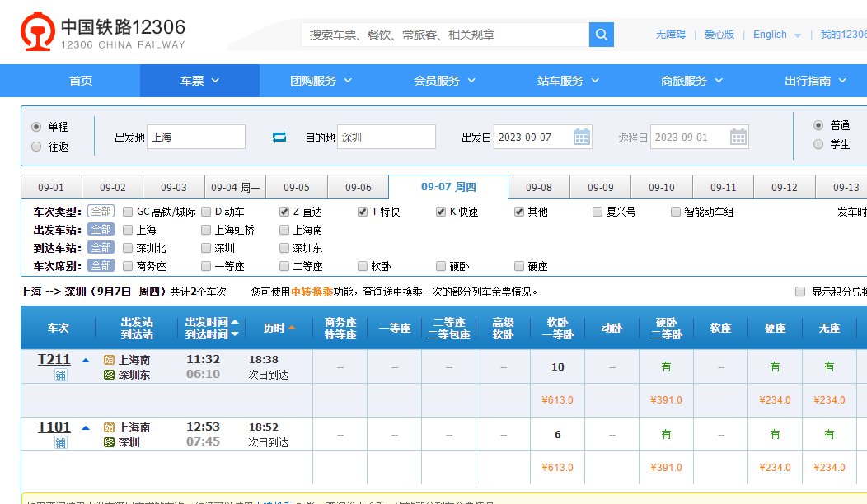Open the departure date calendar icon

coord(582,137)
